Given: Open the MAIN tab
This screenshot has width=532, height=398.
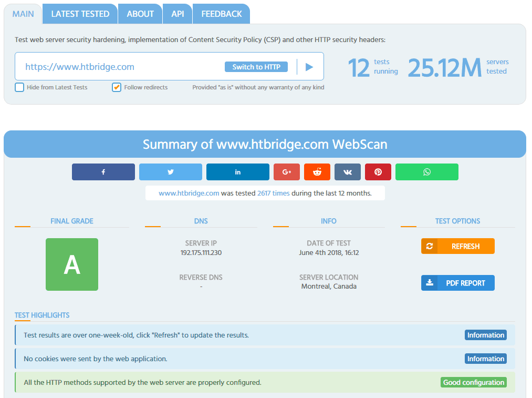Looking at the screenshot, I should [23, 14].
